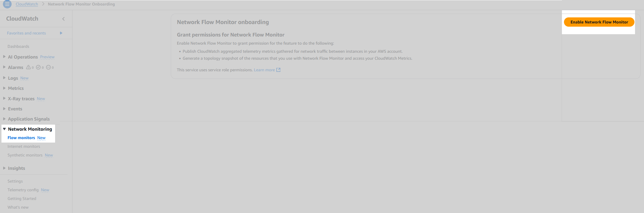This screenshot has width=644, height=213.
Task: Click the New badge beside Flow monitors
Action: point(41,138)
